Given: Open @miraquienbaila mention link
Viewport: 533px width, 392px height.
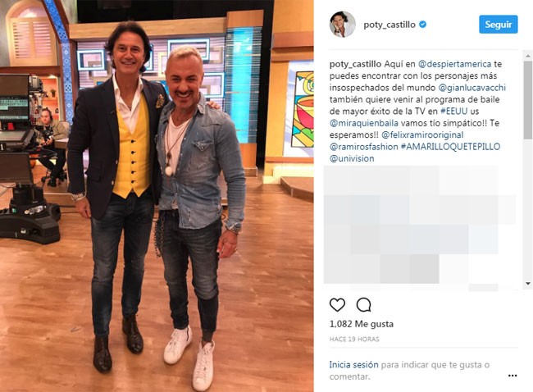Looking at the screenshot, I should click(x=364, y=123).
